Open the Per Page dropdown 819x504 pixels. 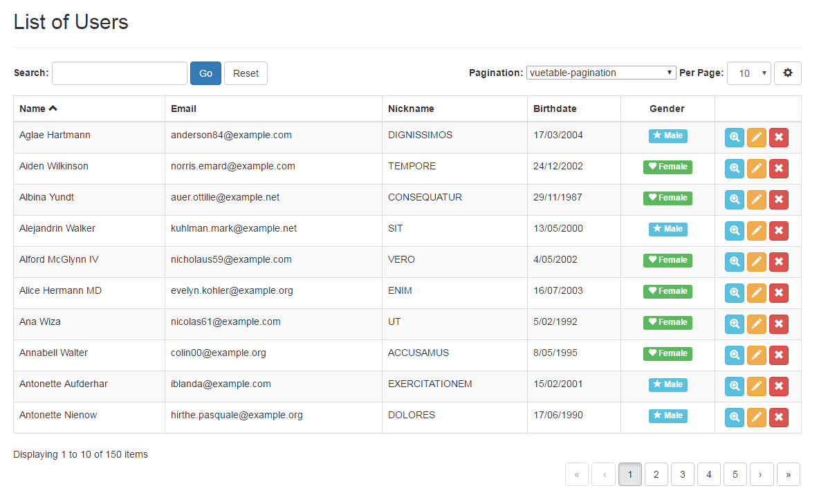(x=749, y=73)
